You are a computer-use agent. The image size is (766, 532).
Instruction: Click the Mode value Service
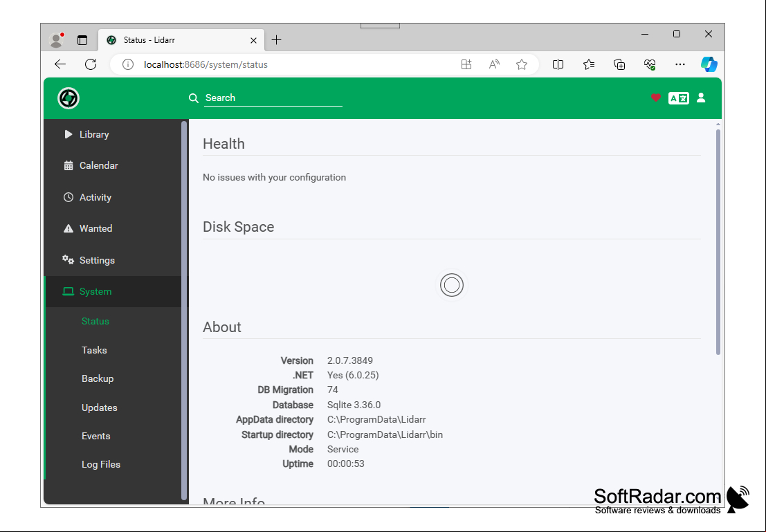pos(343,449)
